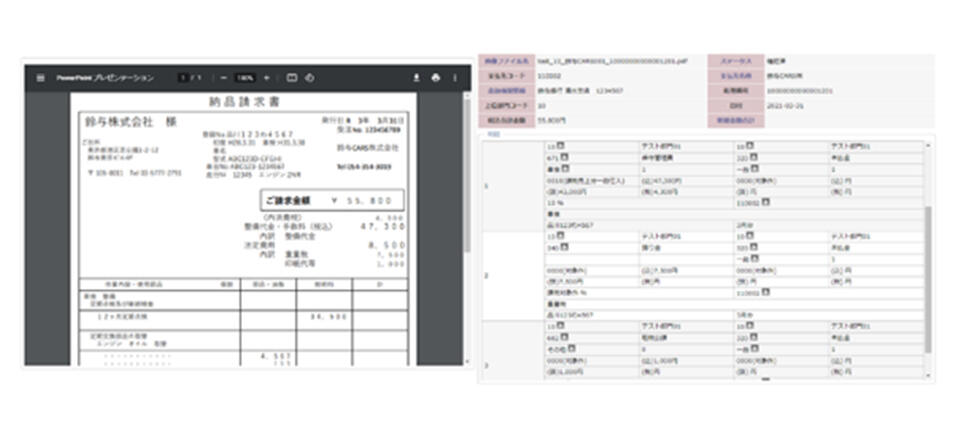Click the PDF page number field
Image resolution: width=960 pixels, height=440 pixels.
pos(183,77)
